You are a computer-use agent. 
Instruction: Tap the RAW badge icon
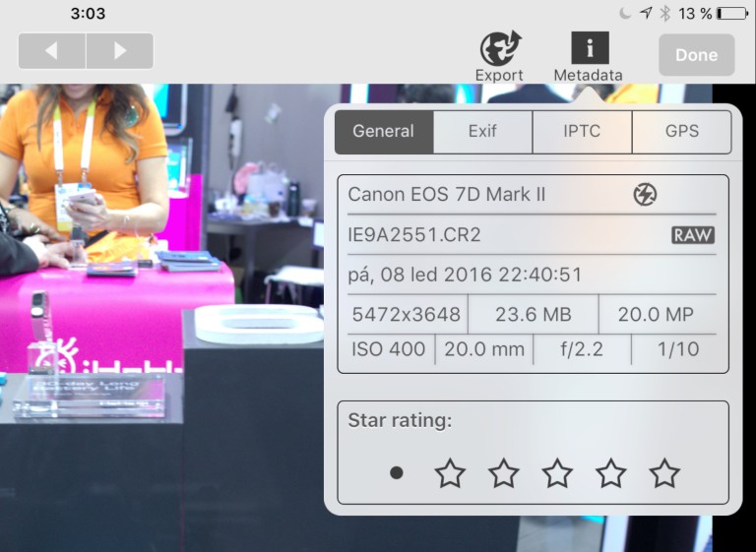[693, 235]
